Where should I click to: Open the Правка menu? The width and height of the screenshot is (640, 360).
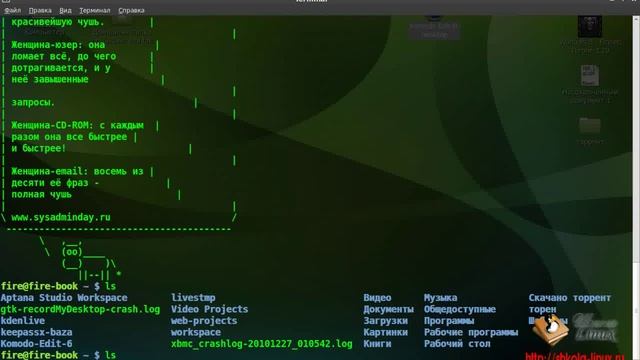40,10
